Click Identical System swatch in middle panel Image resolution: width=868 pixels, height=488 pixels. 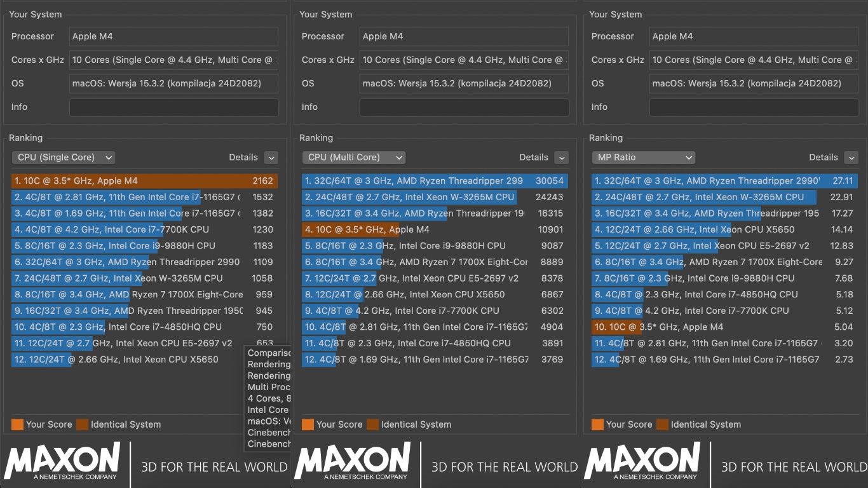click(x=372, y=424)
